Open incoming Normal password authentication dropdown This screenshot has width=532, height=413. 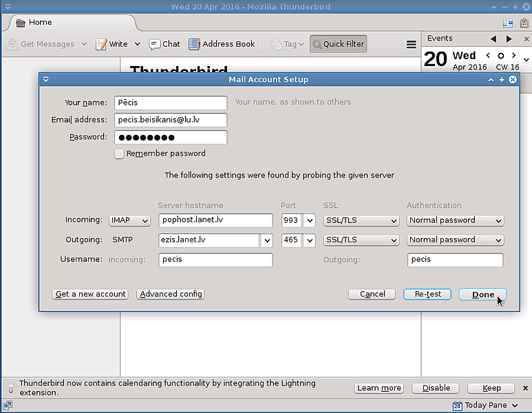click(x=456, y=220)
